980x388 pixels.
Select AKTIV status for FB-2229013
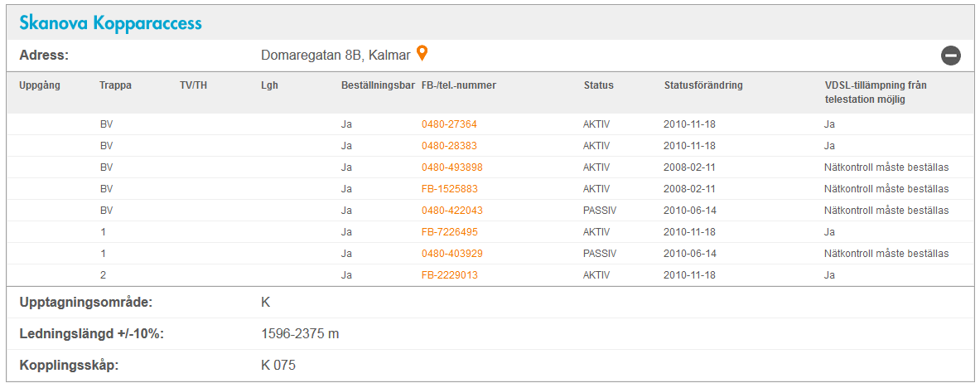(596, 274)
